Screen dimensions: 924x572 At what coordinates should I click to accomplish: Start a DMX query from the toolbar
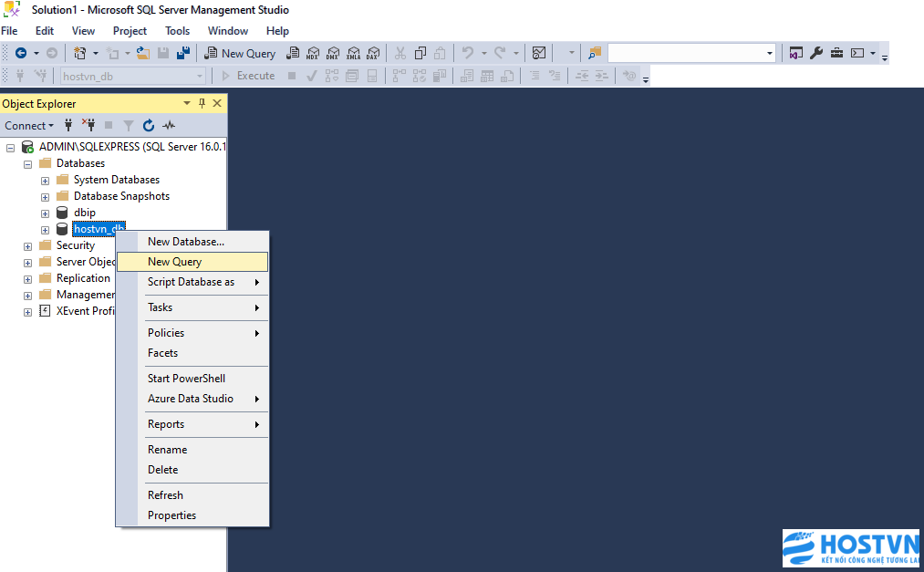pos(333,53)
